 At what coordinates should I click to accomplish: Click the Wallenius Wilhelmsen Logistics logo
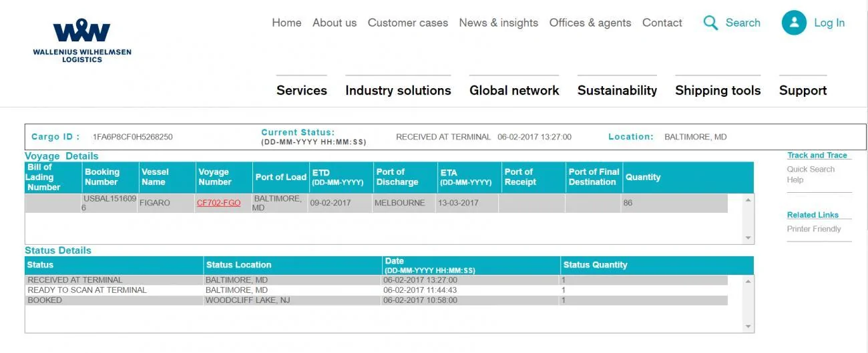pos(82,41)
